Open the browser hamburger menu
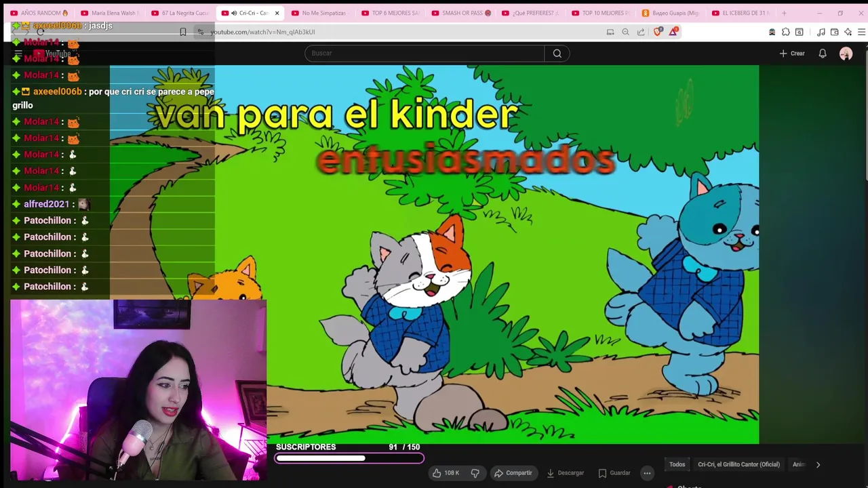The height and width of the screenshot is (488, 868). 862,32
